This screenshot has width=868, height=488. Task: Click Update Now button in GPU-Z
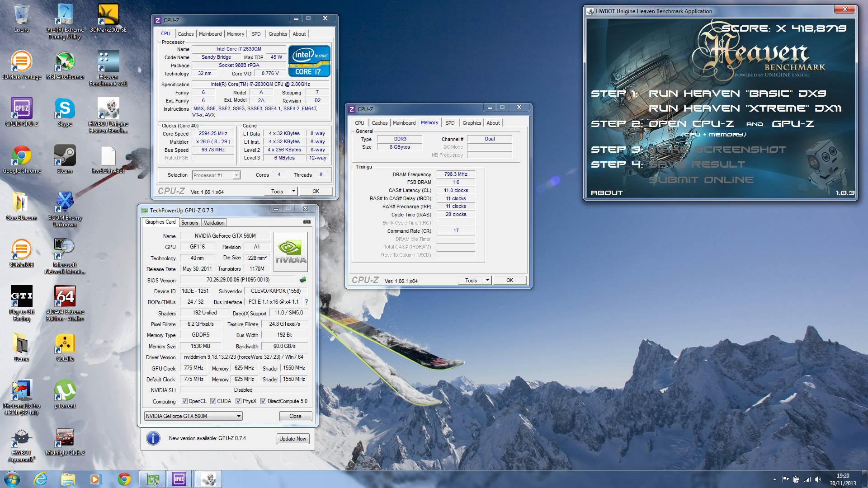[292, 439]
